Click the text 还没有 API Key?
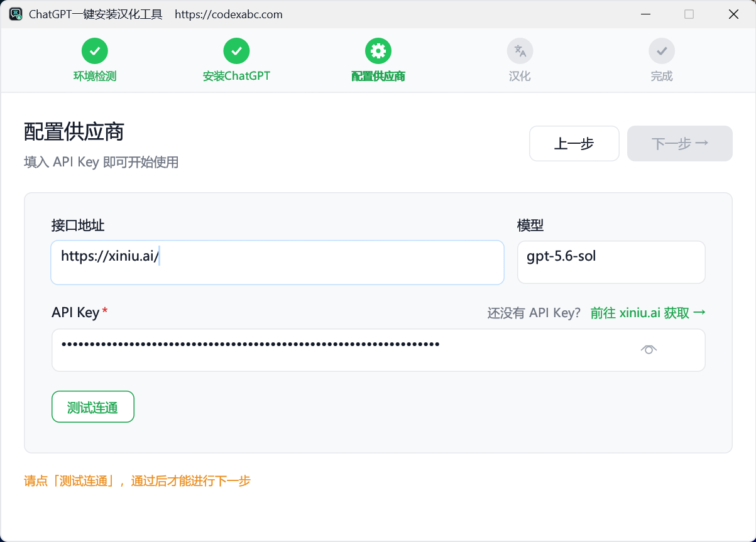 534,313
